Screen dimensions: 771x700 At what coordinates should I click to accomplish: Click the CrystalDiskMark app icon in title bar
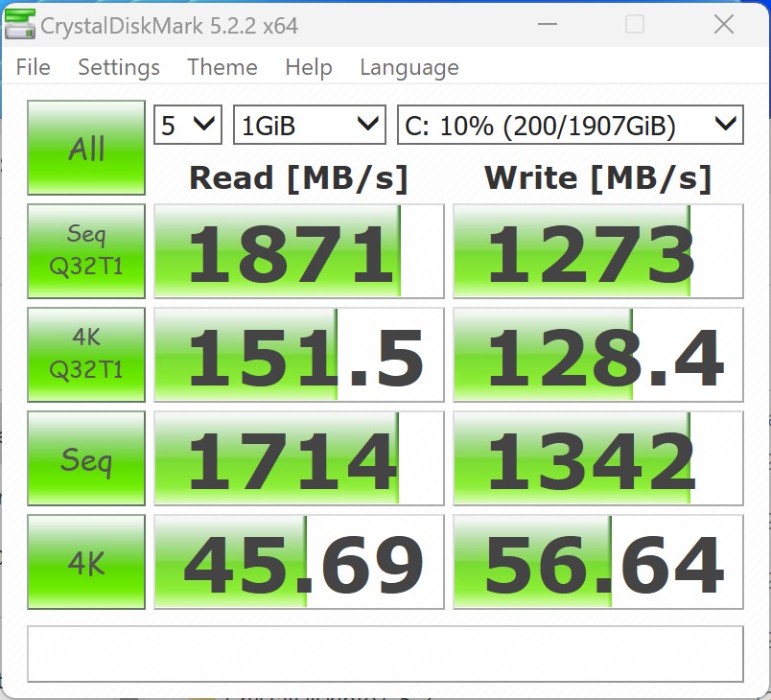(20, 25)
